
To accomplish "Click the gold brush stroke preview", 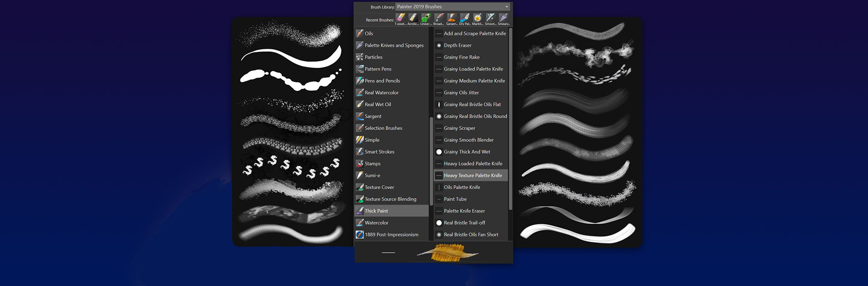I will [448, 252].
